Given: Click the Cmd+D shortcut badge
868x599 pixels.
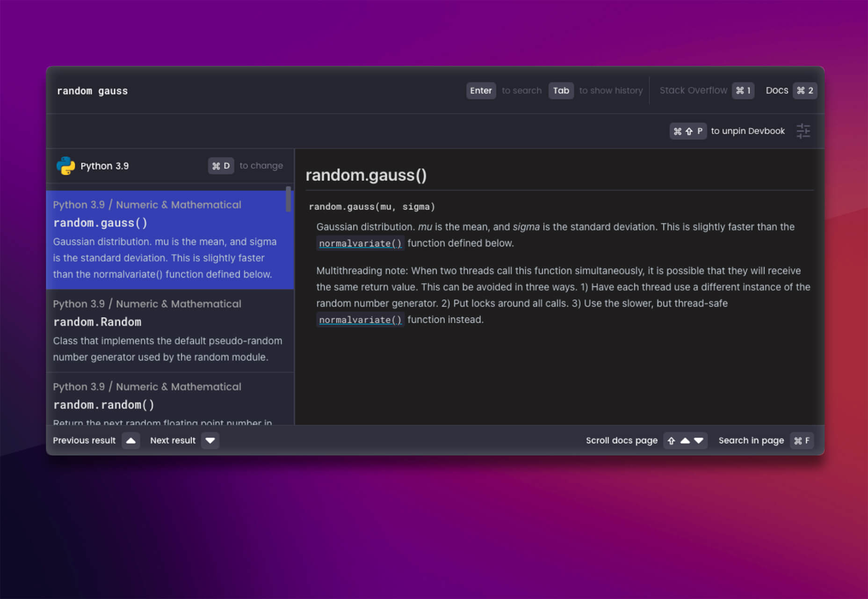Looking at the screenshot, I should tap(221, 166).
